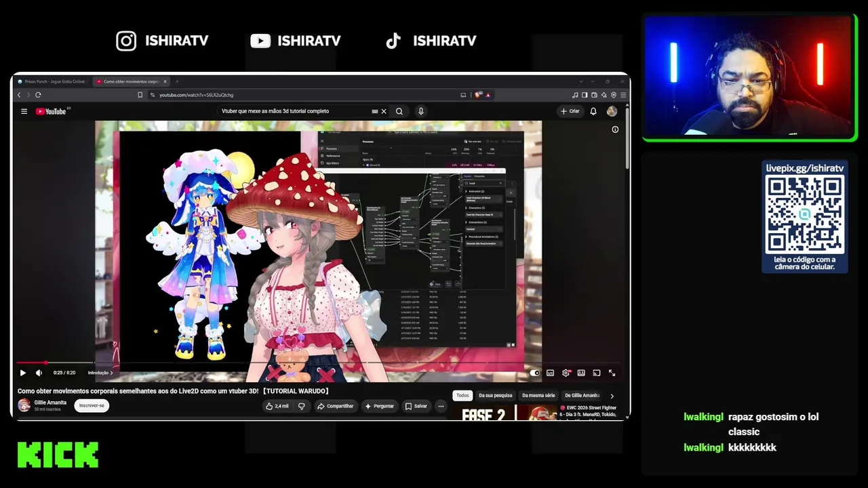Close the YouTube video browser tab
This screenshot has width=868, height=488.
[x=165, y=81]
